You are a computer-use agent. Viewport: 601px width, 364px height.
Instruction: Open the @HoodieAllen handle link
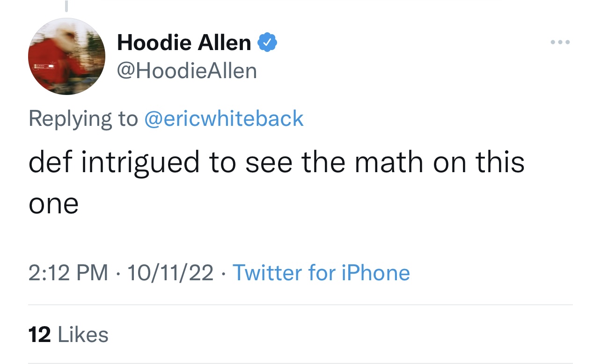(x=187, y=71)
